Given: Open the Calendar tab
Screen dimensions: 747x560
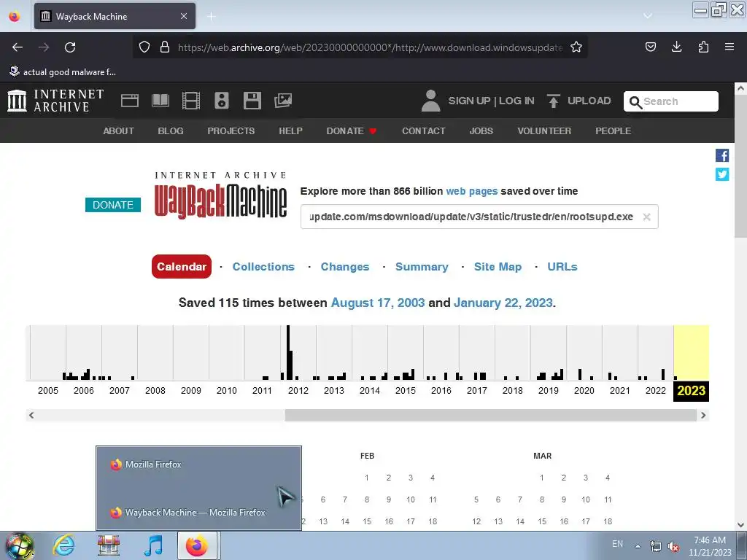Looking at the screenshot, I should 182,267.
